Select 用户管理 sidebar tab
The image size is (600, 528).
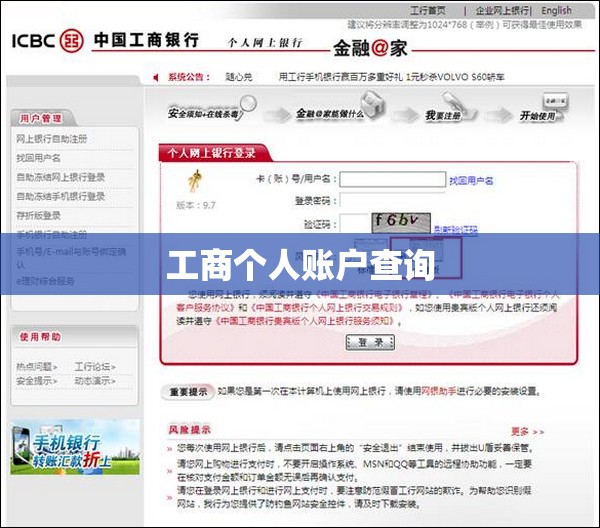(x=41, y=118)
